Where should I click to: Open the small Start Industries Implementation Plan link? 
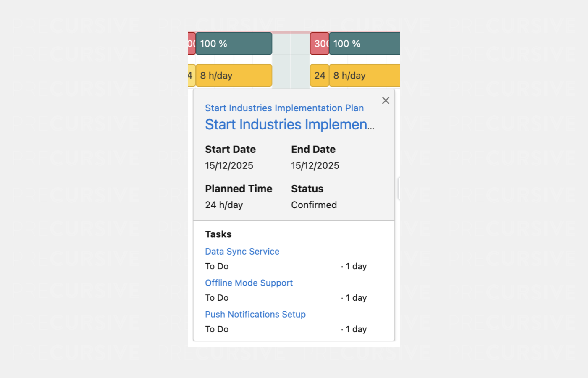[284, 108]
